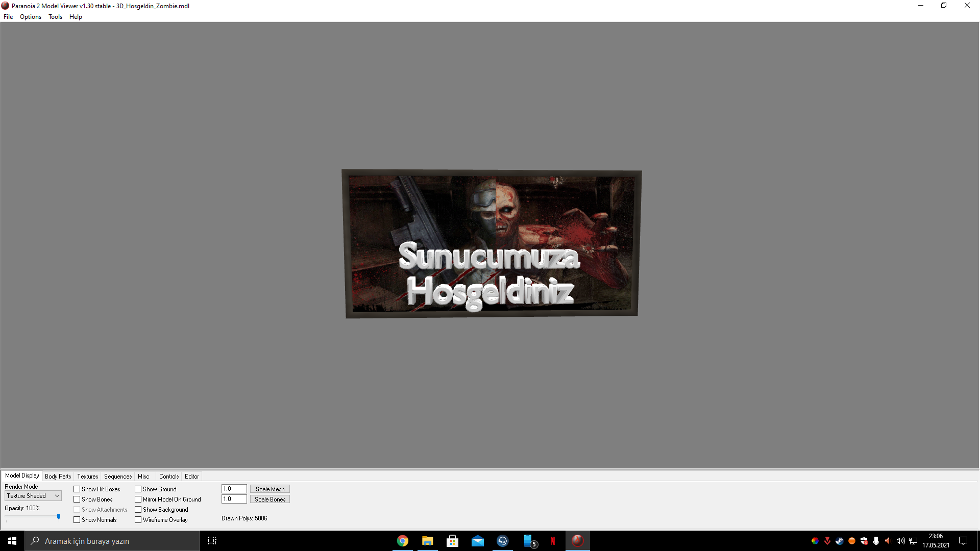Turn on Show Normals
Viewport: 980px width, 551px height.
point(77,520)
